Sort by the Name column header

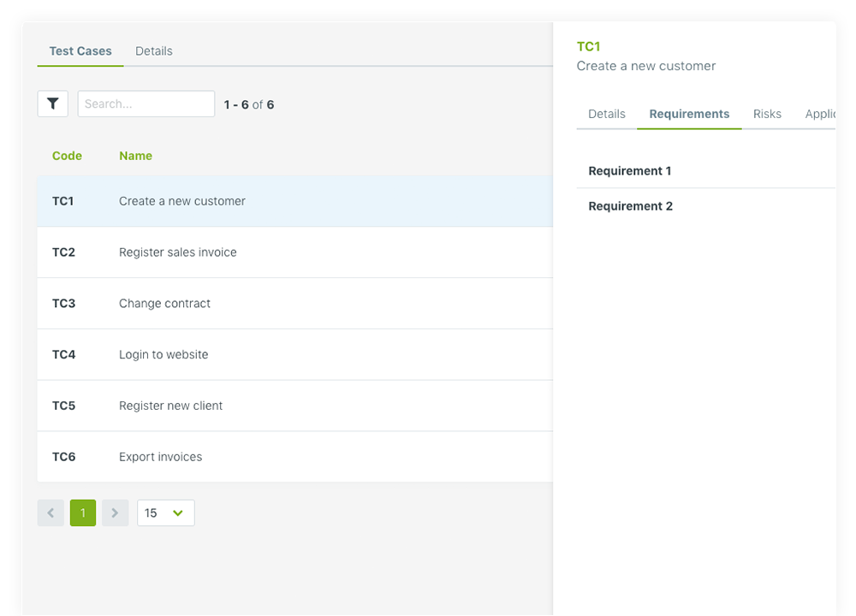click(x=135, y=156)
